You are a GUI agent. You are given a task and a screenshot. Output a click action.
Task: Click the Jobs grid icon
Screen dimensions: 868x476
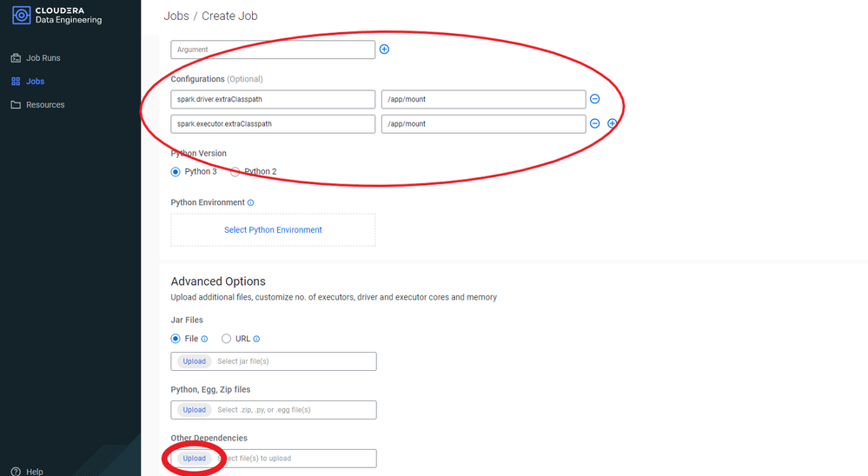coord(16,82)
